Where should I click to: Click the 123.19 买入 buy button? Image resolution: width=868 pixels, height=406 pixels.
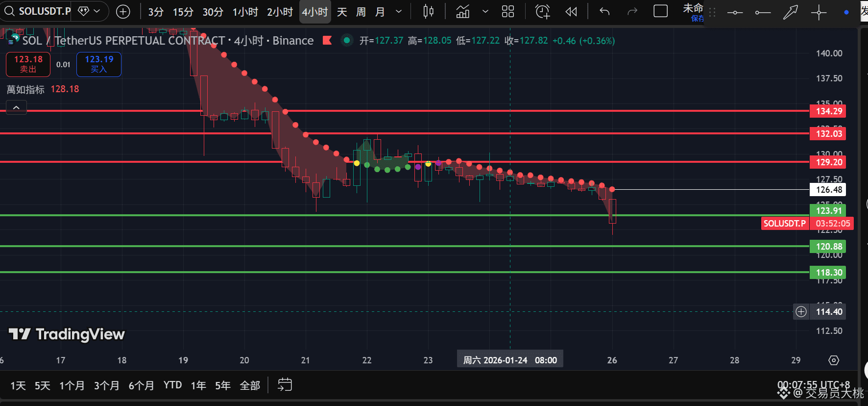click(x=99, y=64)
